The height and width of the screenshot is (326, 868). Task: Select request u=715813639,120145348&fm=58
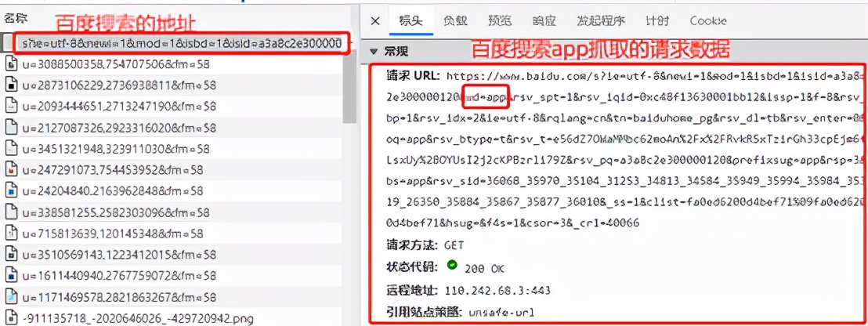tap(113, 233)
